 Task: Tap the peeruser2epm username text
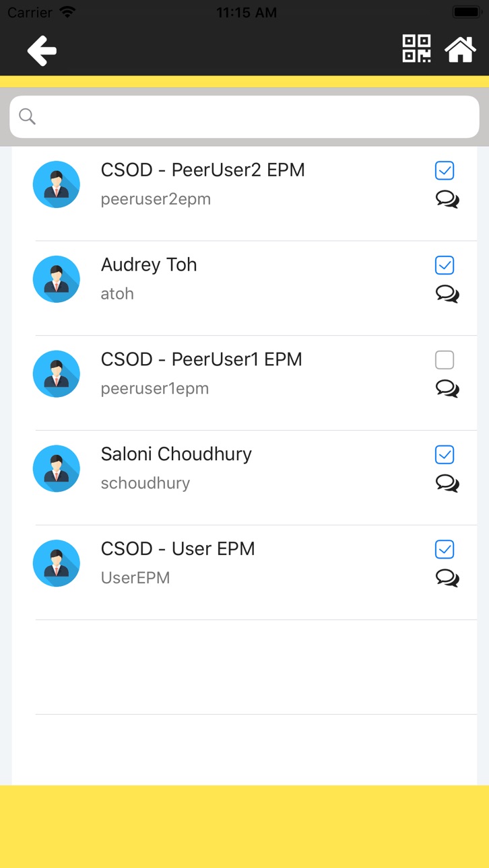(x=156, y=199)
